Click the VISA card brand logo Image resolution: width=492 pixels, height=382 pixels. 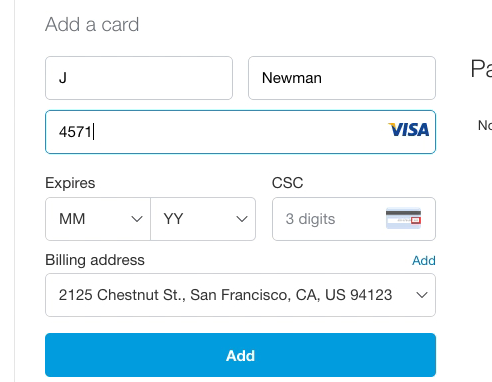tap(409, 130)
